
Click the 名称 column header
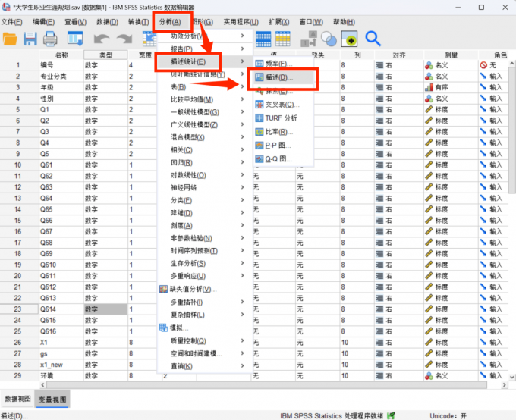(61, 55)
